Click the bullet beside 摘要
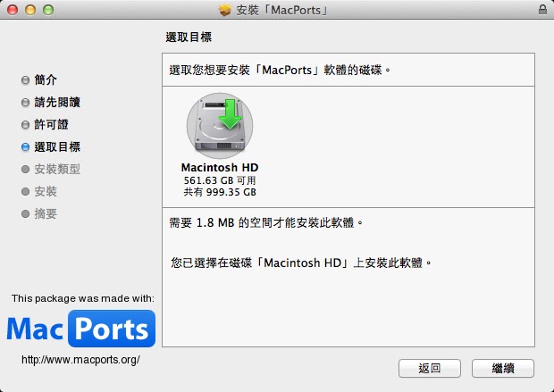 coord(25,213)
